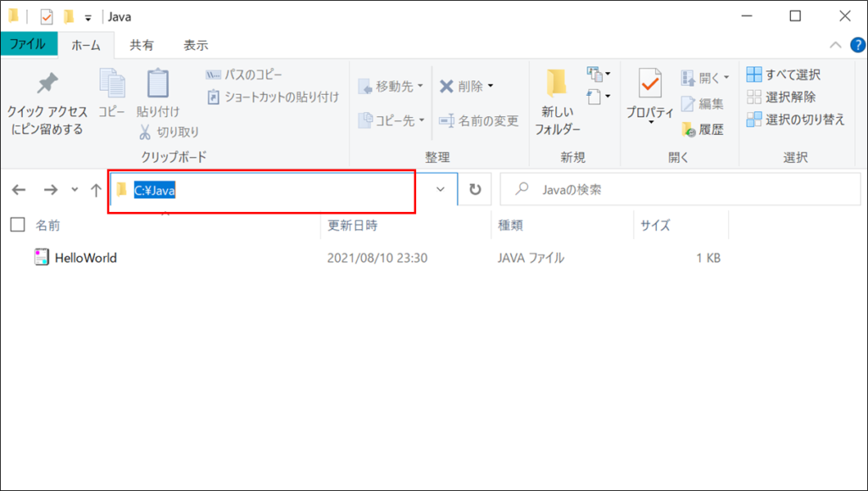This screenshot has width=868, height=491.
Task: Open Customize Quick Access Toolbar dropdown
Action: [88, 19]
